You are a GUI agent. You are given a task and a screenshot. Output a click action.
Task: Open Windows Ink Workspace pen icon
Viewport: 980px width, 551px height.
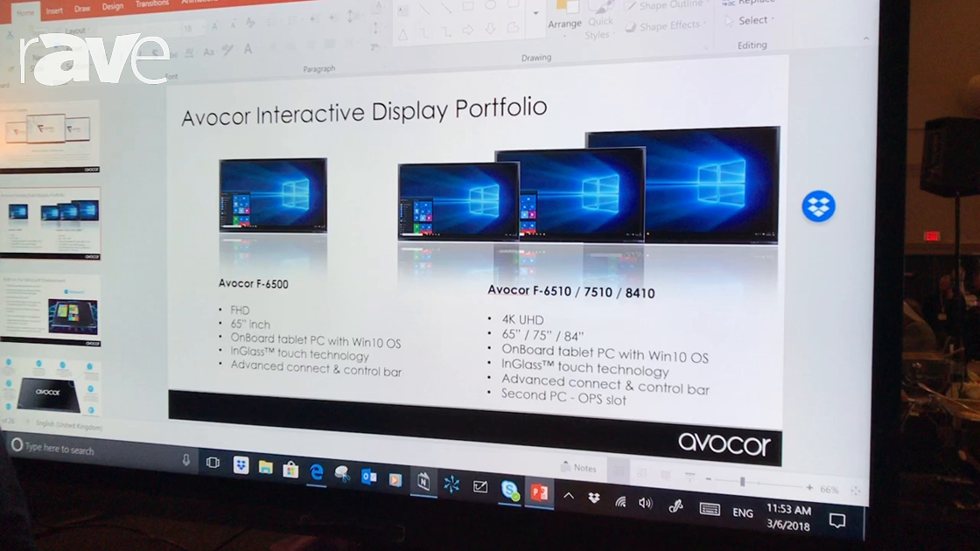click(x=675, y=506)
